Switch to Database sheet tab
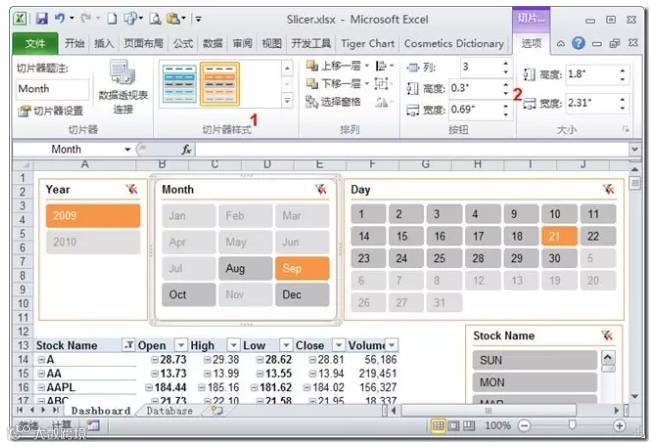Image resolution: width=651 pixels, height=447 pixels. point(169,410)
